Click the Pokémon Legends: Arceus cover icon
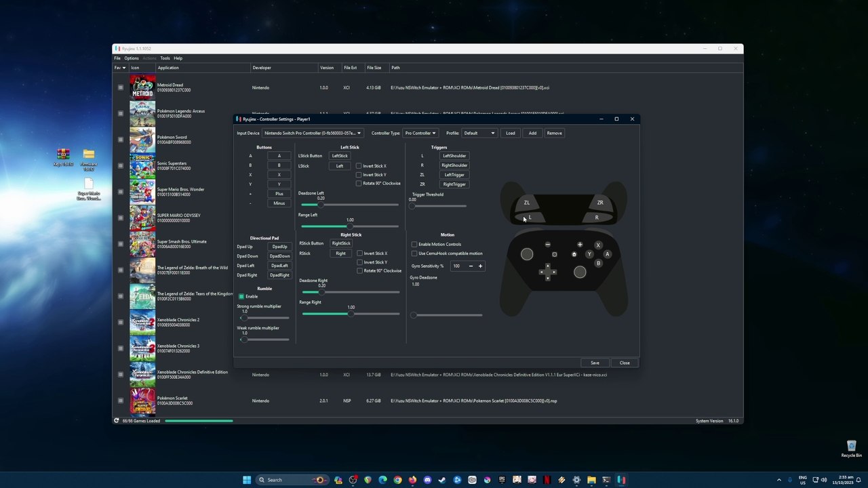 [142, 113]
